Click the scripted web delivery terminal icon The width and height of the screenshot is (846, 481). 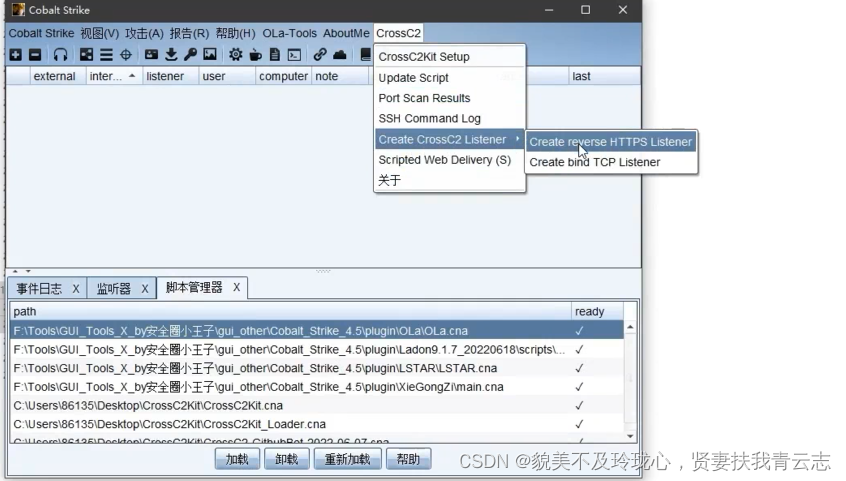tap(295, 55)
